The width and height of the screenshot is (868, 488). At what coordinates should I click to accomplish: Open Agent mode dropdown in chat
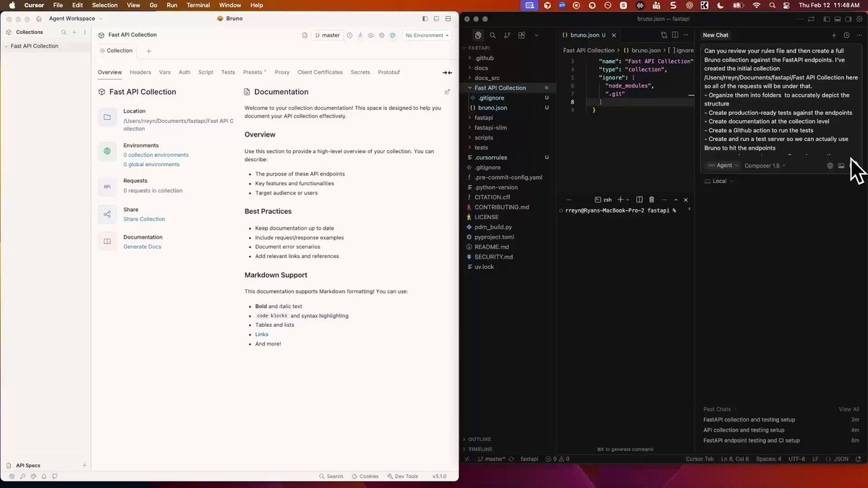point(723,166)
